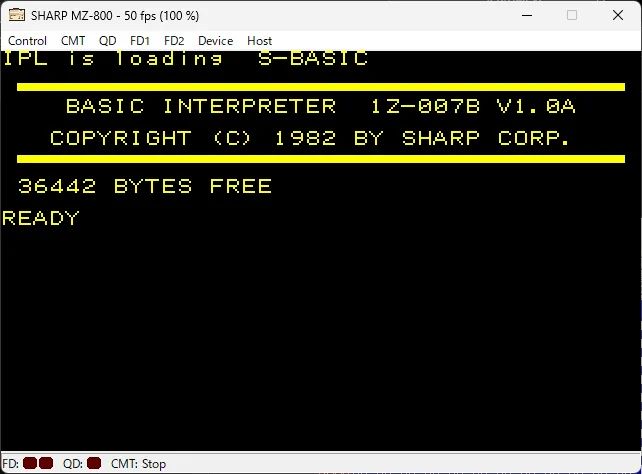Open the Host menu
Viewport: 642px width, 474px height.
pos(259,41)
